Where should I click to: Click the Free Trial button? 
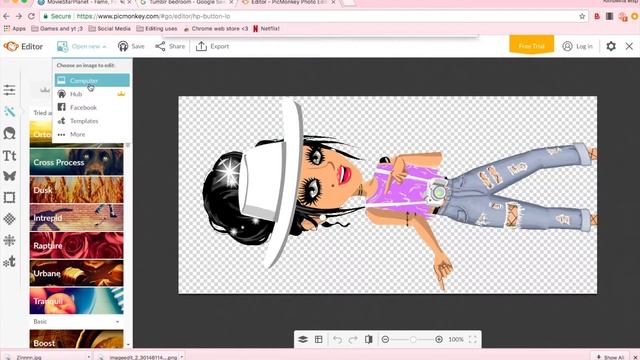531,45
